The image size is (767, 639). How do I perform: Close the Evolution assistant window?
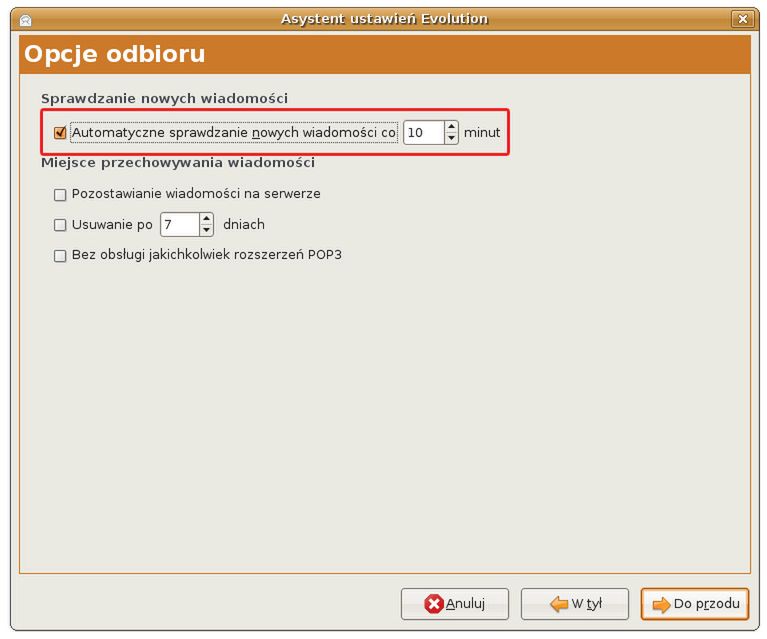point(743,19)
